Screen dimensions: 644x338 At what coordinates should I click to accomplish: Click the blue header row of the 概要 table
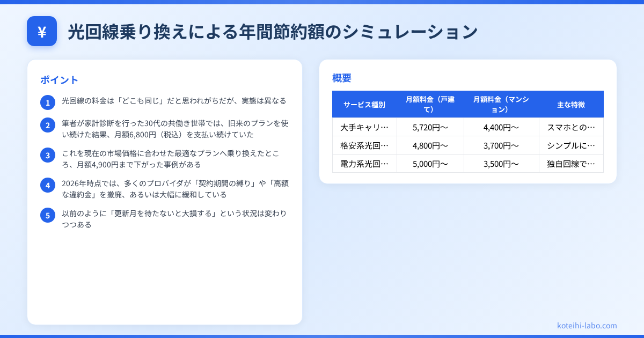point(468,104)
